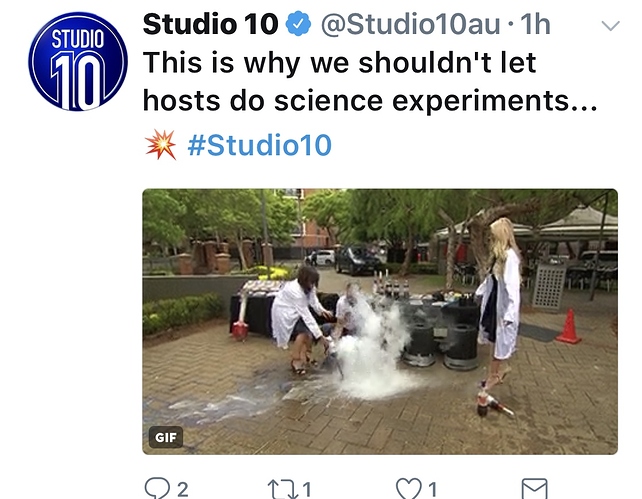The image size is (642, 499).
Task: Click the blue verified badge
Action: [x=298, y=24]
